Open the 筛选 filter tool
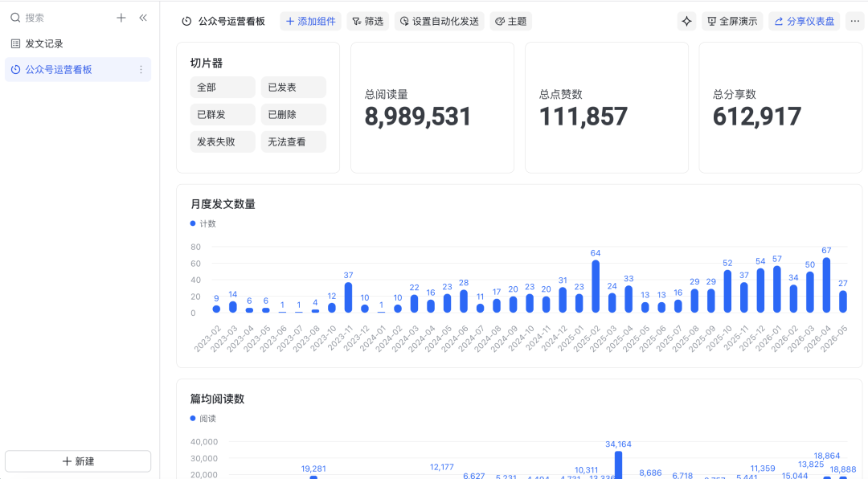The height and width of the screenshot is (479, 868). pyautogui.click(x=367, y=21)
